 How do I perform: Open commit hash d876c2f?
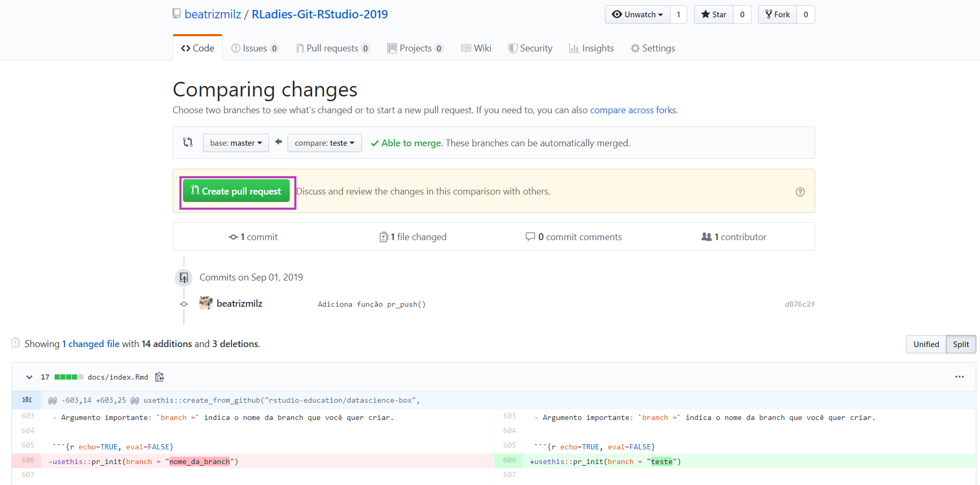800,304
